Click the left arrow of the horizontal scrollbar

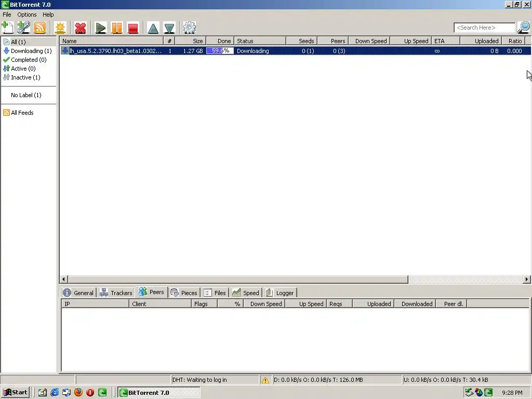pyautogui.click(x=64, y=279)
